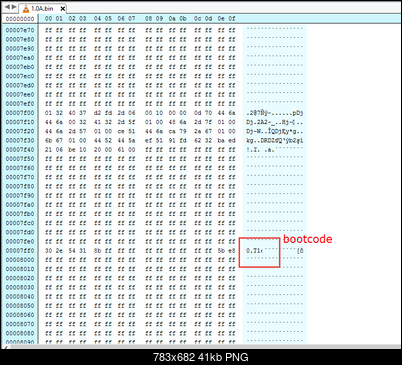This screenshot has width=402, height=365.
Task: Select column header 0f
Action: coord(232,19)
